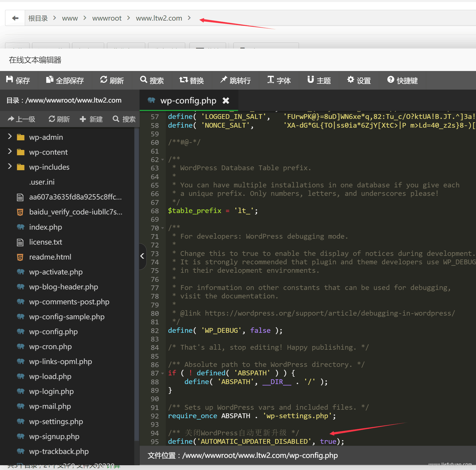Fold the if block at line 87

pyautogui.click(x=163, y=373)
